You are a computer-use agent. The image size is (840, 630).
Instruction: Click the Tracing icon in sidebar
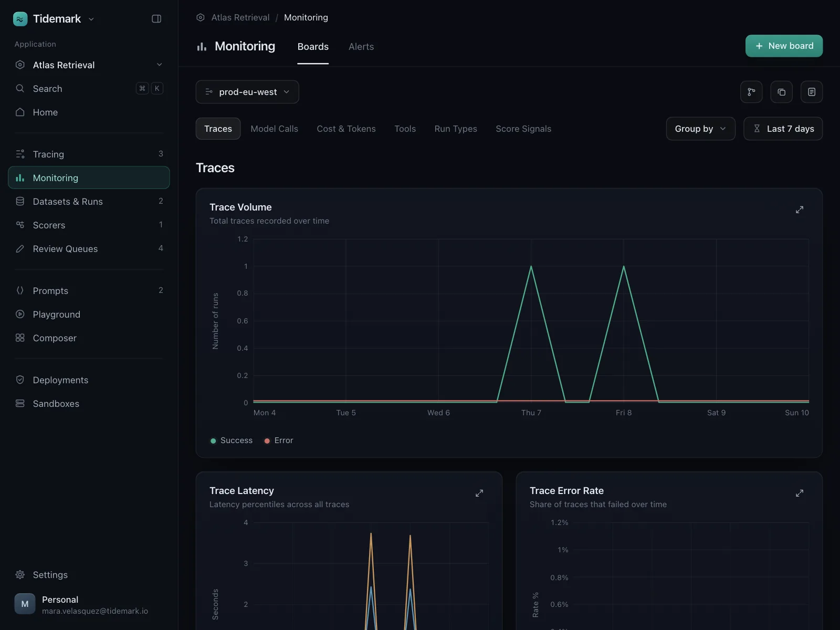[20, 154]
